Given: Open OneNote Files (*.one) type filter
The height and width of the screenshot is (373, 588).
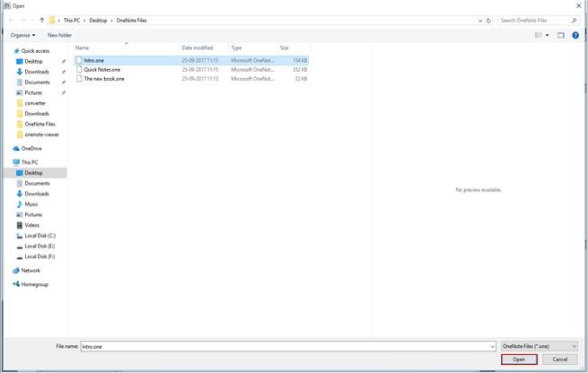Looking at the screenshot, I should [x=540, y=346].
